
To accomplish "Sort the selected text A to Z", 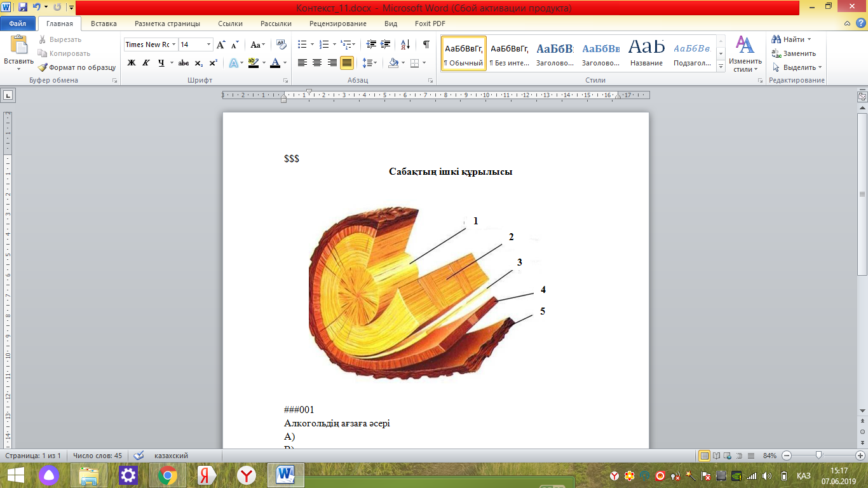I will pos(405,44).
